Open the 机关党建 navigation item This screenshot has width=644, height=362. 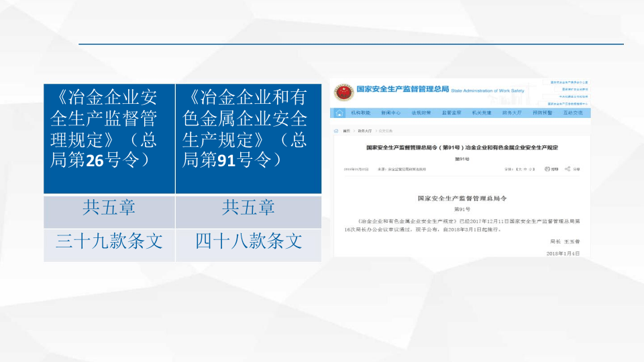click(x=482, y=113)
